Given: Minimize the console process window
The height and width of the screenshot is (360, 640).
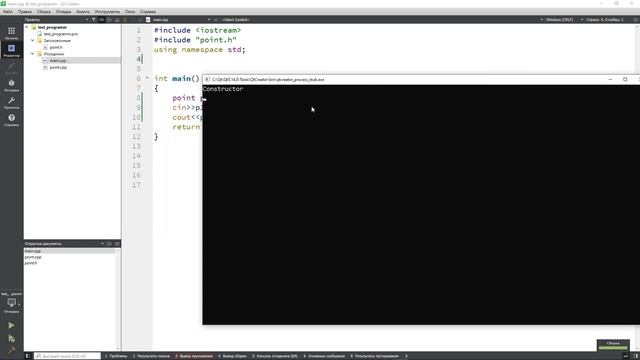Looking at the screenshot, I should point(610,79).
